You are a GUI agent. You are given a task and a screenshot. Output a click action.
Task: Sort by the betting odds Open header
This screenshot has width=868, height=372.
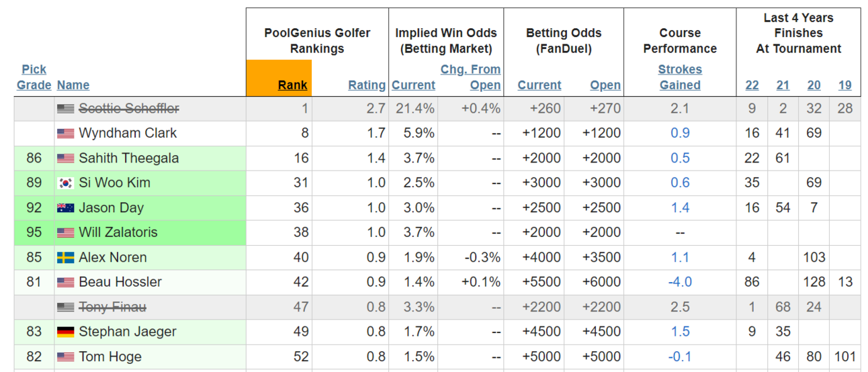(x=605, y=85)
